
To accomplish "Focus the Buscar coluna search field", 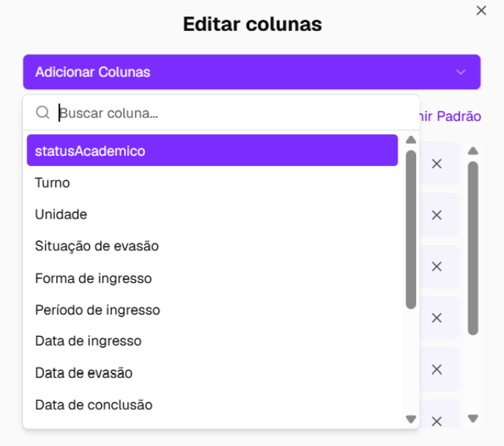I will (x=236, y=113).
